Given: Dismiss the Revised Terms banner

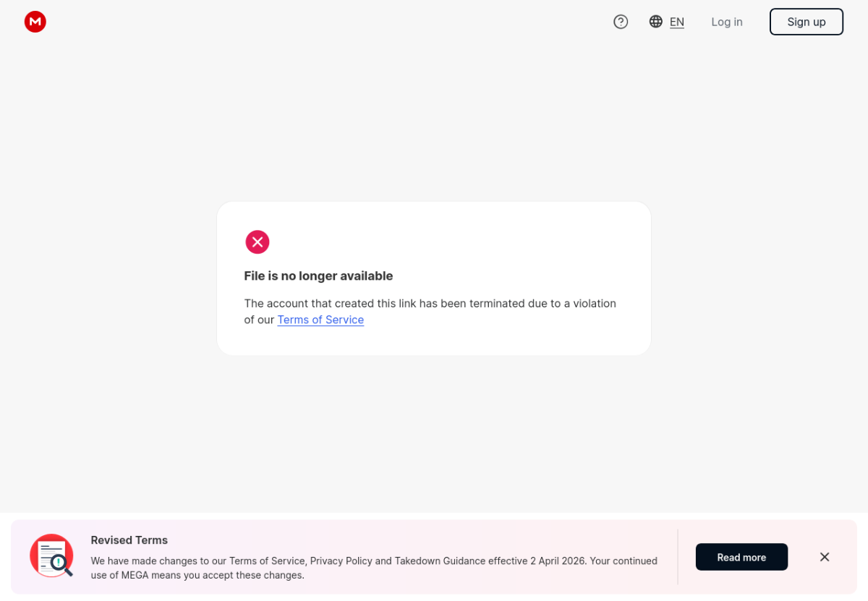Looking at the screenshot, I should (825, 557).
